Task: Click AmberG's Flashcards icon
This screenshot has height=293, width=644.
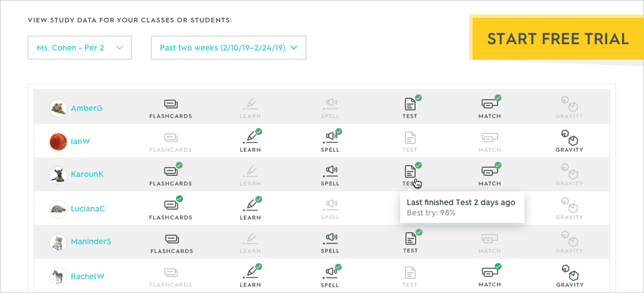Action: [171, 105]
